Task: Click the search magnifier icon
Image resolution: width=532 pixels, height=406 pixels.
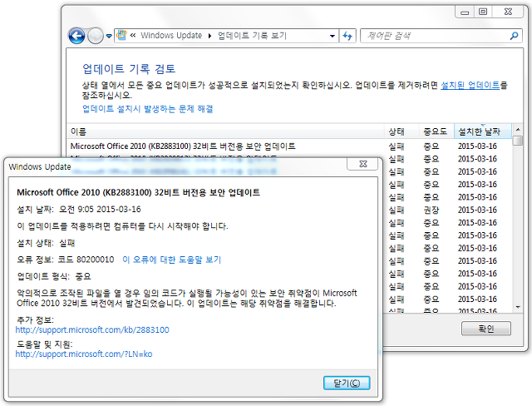Action: click(x=514, y=35)
